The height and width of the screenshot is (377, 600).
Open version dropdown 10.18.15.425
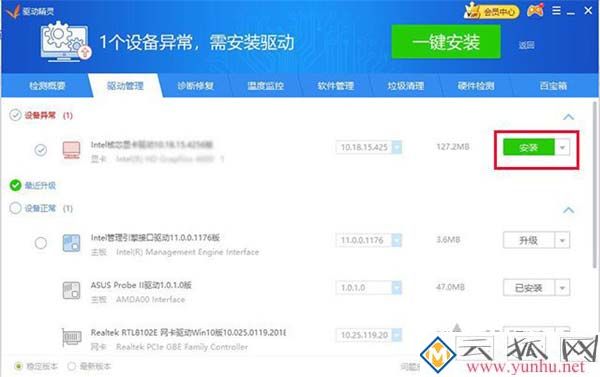397,147
